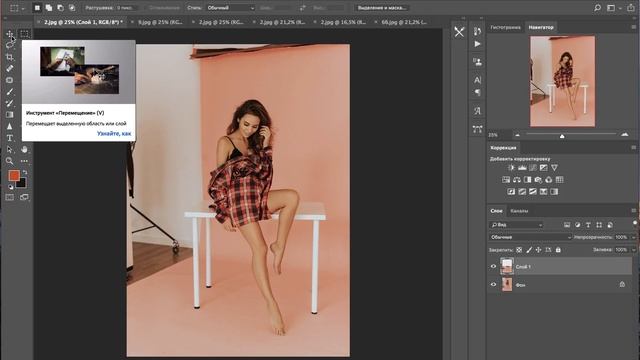Select the Type tool
This screenshot has width=640, height=360.
9,138
